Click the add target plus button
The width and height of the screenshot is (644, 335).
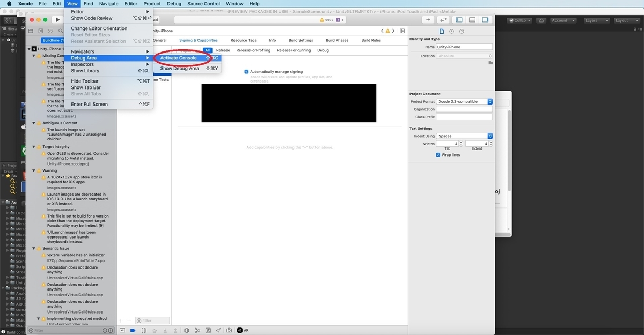(121, 321)
